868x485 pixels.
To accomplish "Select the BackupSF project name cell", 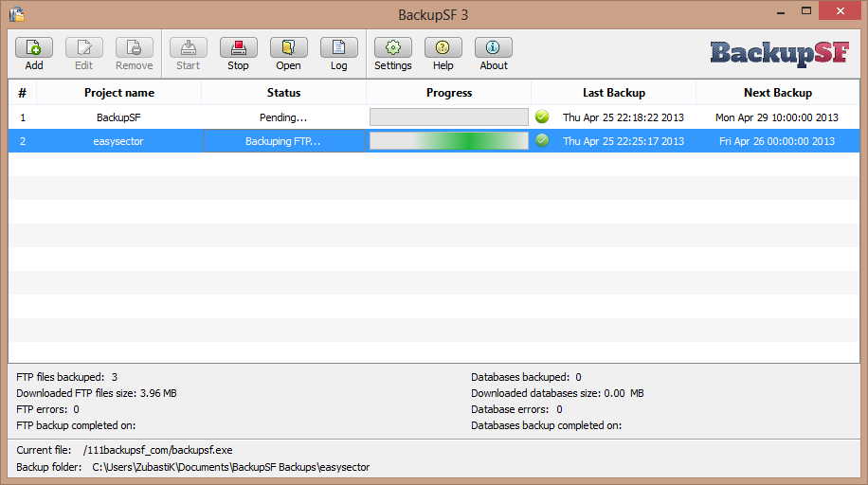I will tap(118, 117).
